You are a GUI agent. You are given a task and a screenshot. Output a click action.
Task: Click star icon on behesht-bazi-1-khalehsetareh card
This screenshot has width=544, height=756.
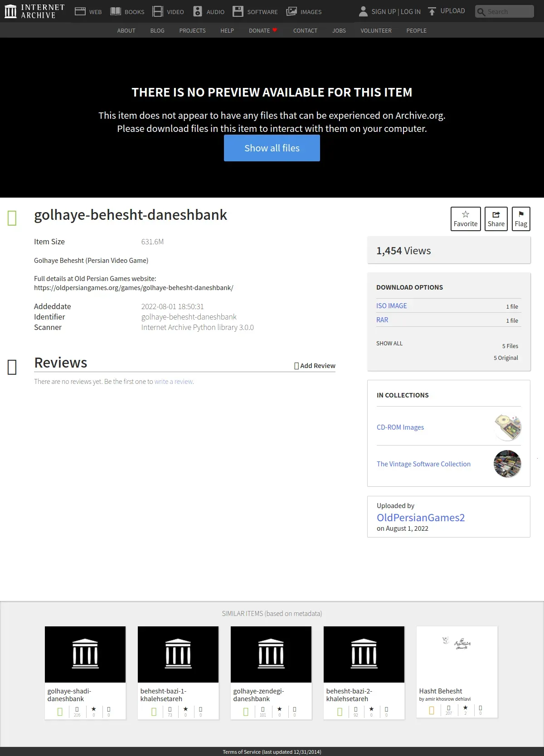coord(185,709)
